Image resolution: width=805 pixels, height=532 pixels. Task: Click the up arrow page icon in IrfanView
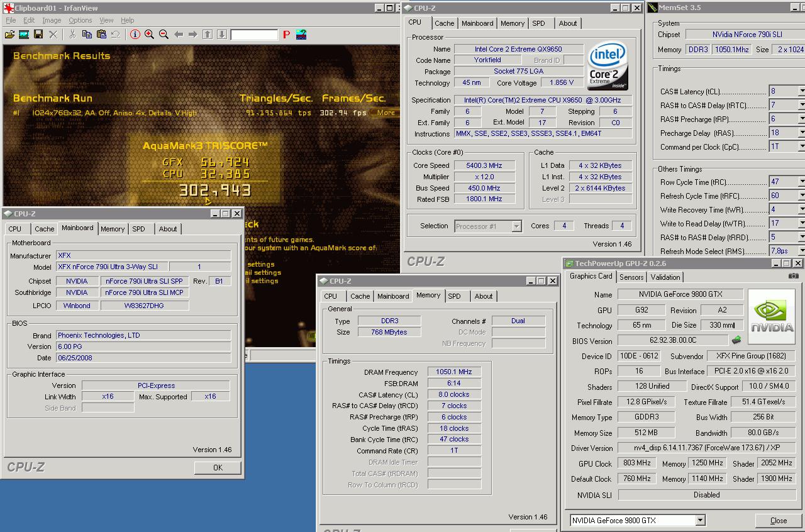(208, 35)
